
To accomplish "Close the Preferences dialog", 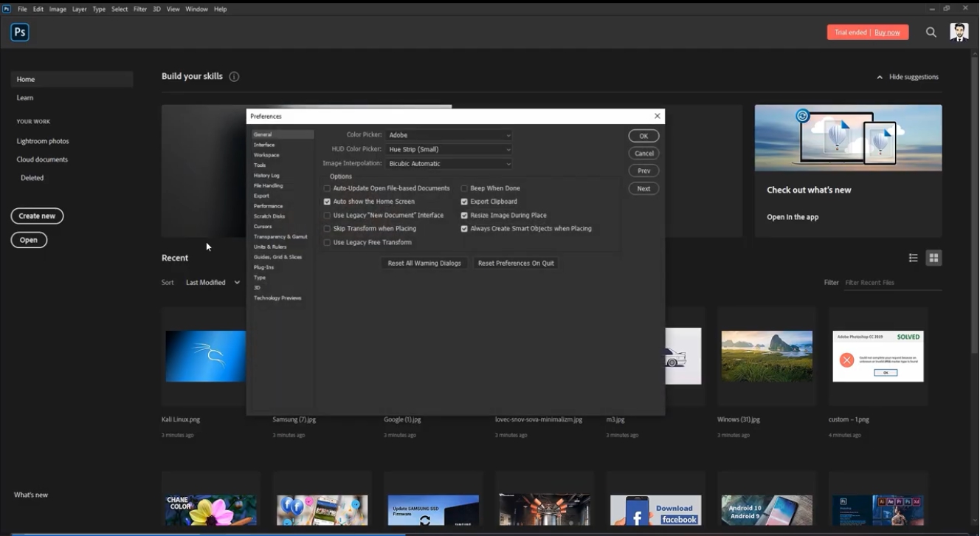I will 657,116.
